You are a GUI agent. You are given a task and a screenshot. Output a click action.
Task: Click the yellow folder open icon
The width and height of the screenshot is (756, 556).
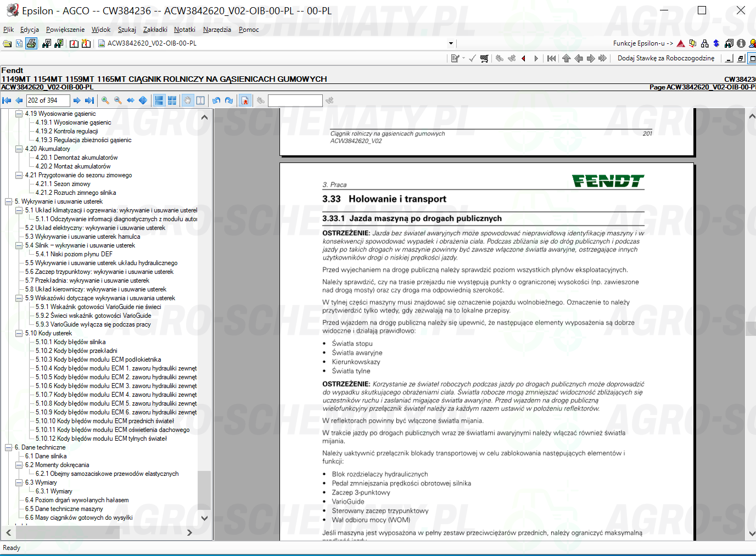7,43
